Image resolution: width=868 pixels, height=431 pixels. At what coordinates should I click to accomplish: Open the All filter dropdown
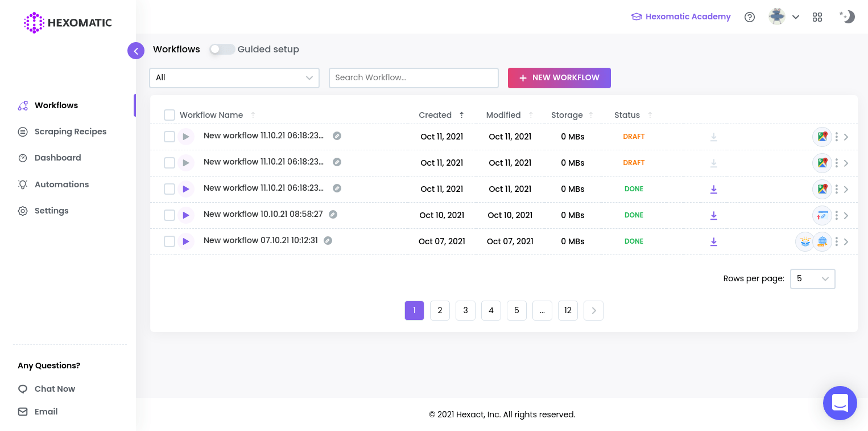pyautogui.click(x=234, y=78)
